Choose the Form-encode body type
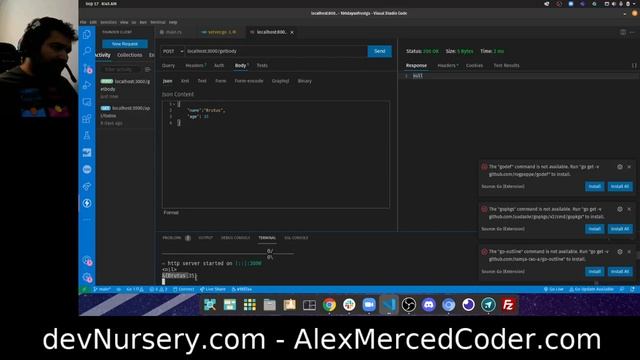Viewport: 640px width, 360px height. coord(249,81)
